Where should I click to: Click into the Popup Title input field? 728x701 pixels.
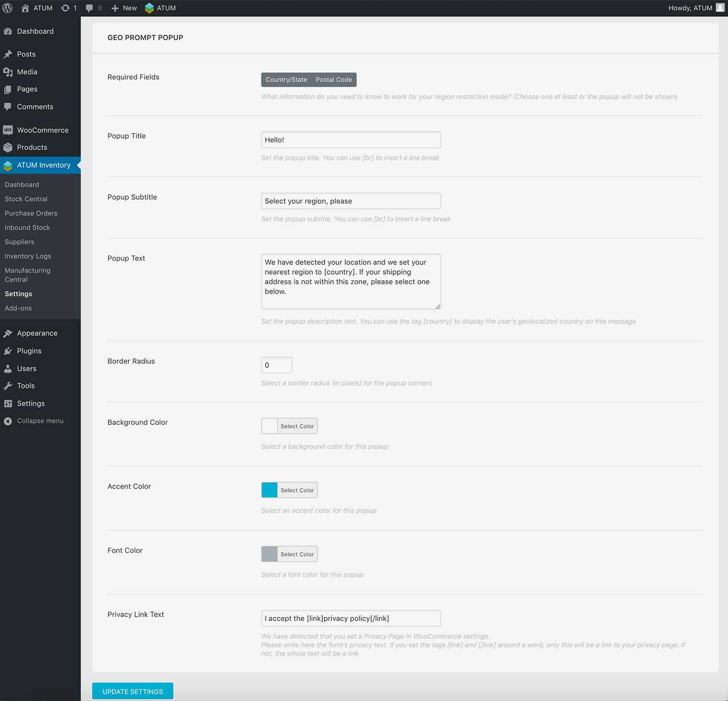(x=351, y=140)
